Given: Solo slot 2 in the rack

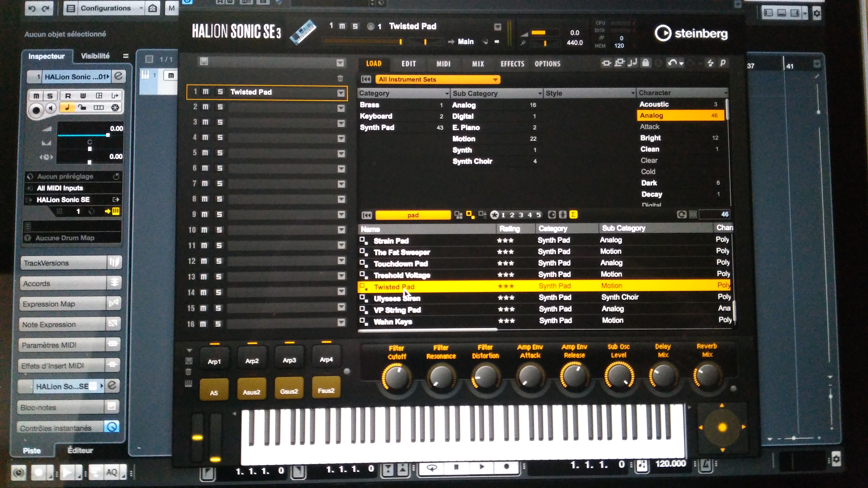Looking at the screenshot, I should pos(220,107).
